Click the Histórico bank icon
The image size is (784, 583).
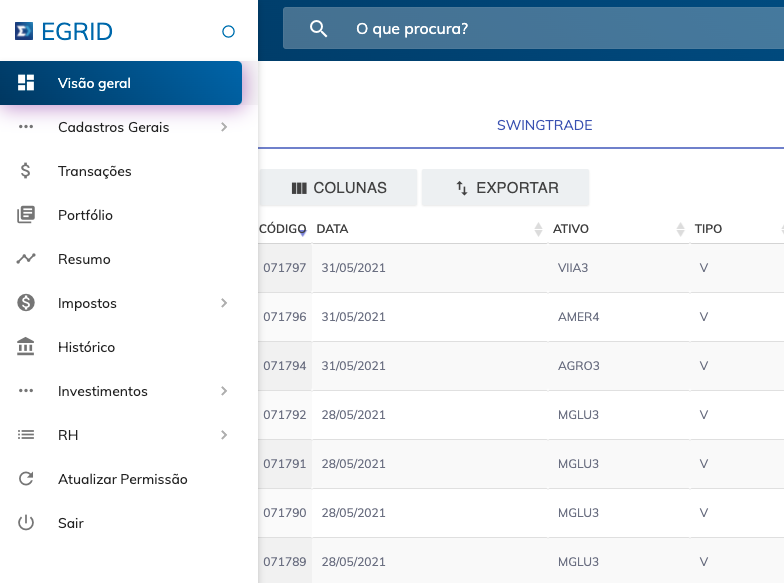(26, 347)
